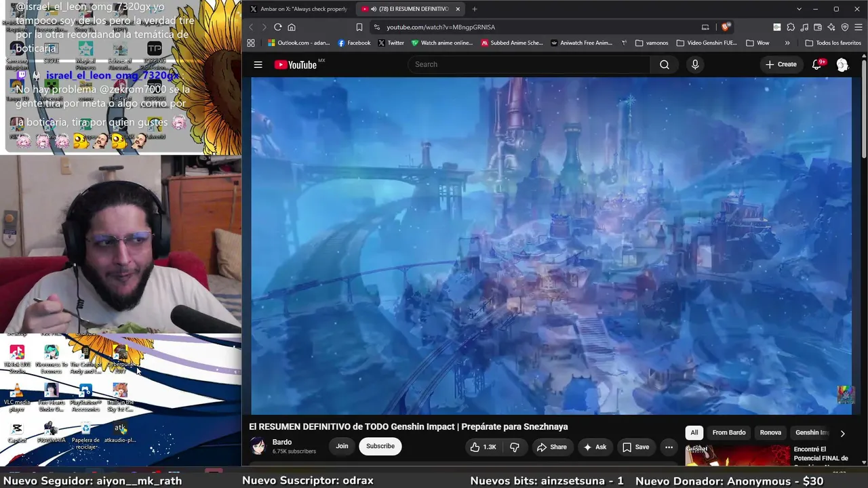The image size is (868, 488).
Task: Expand the hidden bookmarks overflow chevron
Action: pyautogui.click(x=787, y=43)
